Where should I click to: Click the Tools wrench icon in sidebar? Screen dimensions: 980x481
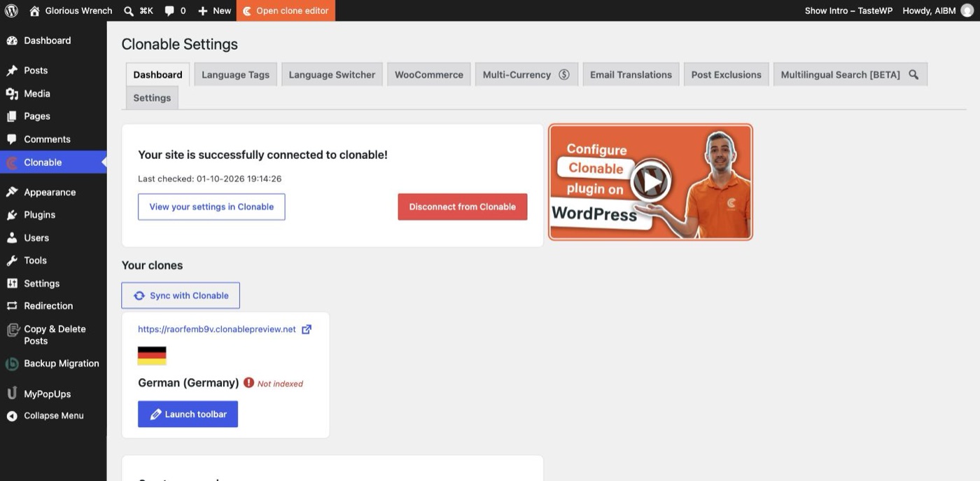pos(12,260)
